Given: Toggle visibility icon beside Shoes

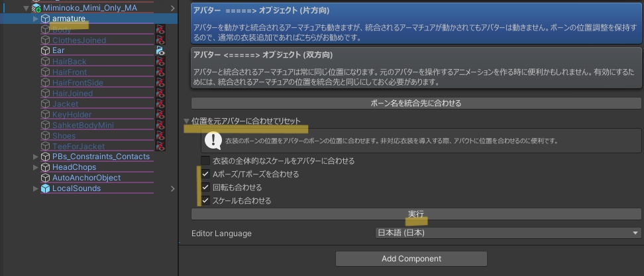Looking at the screenshot, I should 160,136.
